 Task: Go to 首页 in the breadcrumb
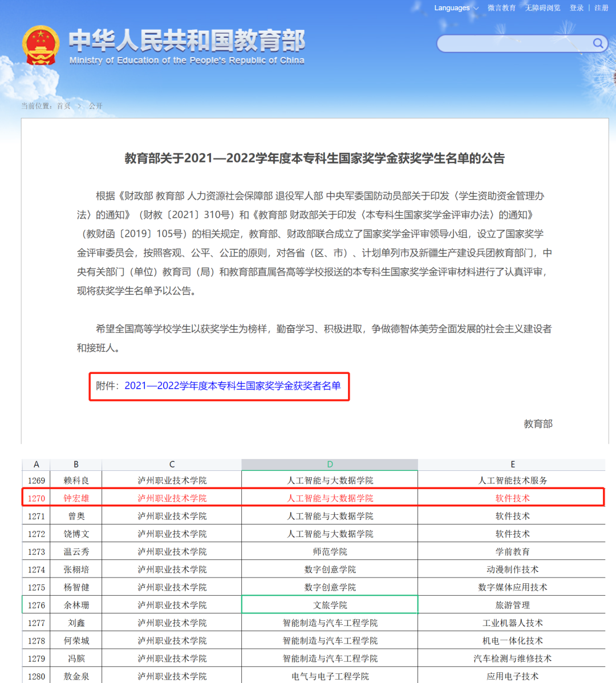pos(64,106)
